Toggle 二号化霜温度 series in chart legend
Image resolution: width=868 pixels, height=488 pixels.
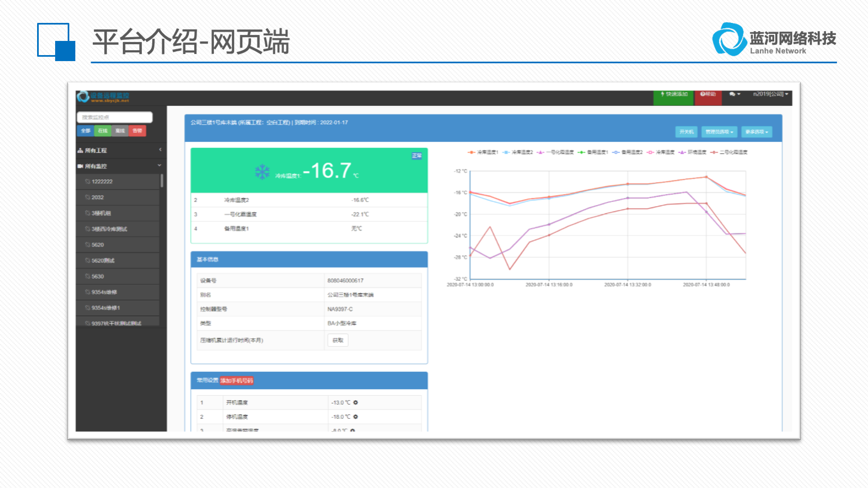728,152
